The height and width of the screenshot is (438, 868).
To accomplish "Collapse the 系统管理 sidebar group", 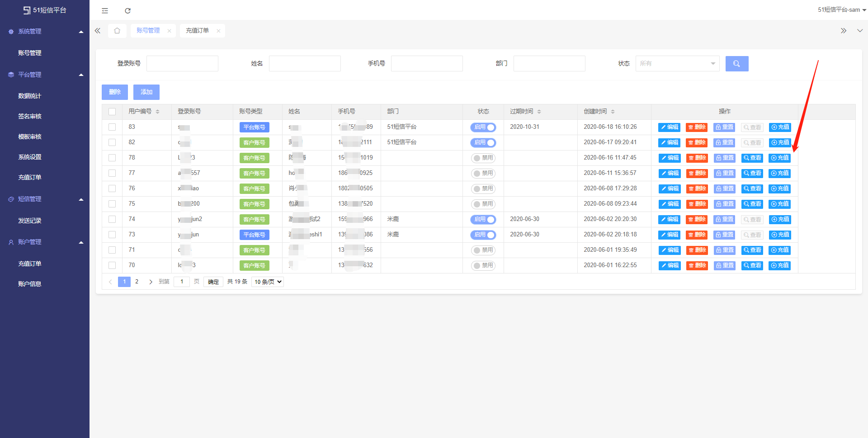I will 45,32.
